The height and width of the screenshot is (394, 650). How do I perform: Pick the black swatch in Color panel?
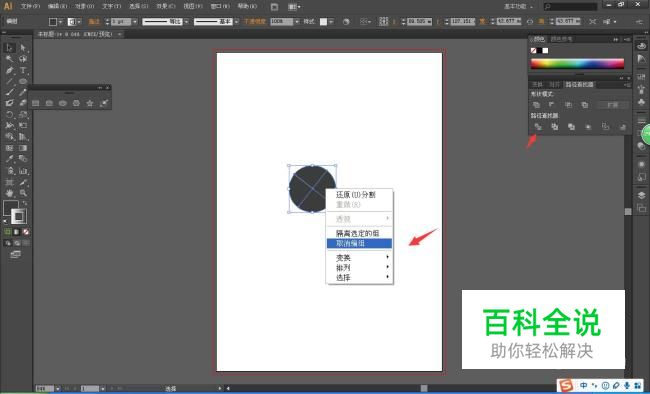tap(539, 51)
